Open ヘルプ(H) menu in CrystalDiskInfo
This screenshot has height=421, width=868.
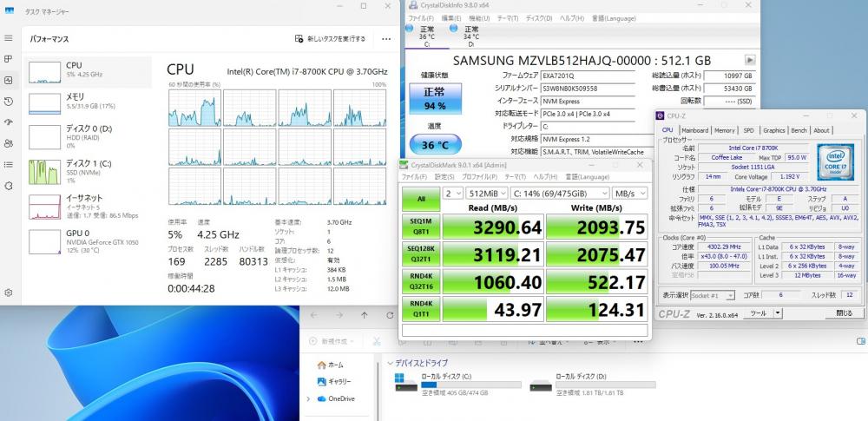(x=571, y=18)
